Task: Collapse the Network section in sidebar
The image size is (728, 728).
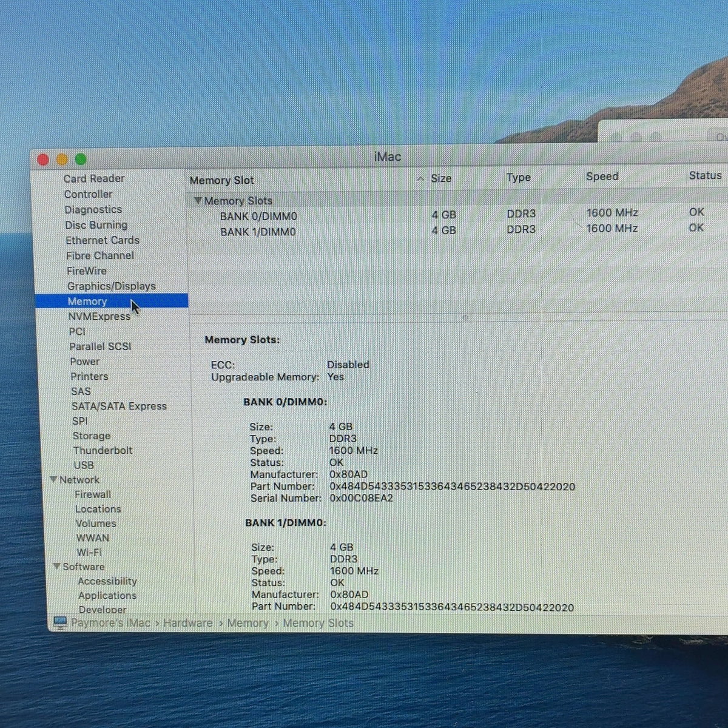Action: click(53, 479)
